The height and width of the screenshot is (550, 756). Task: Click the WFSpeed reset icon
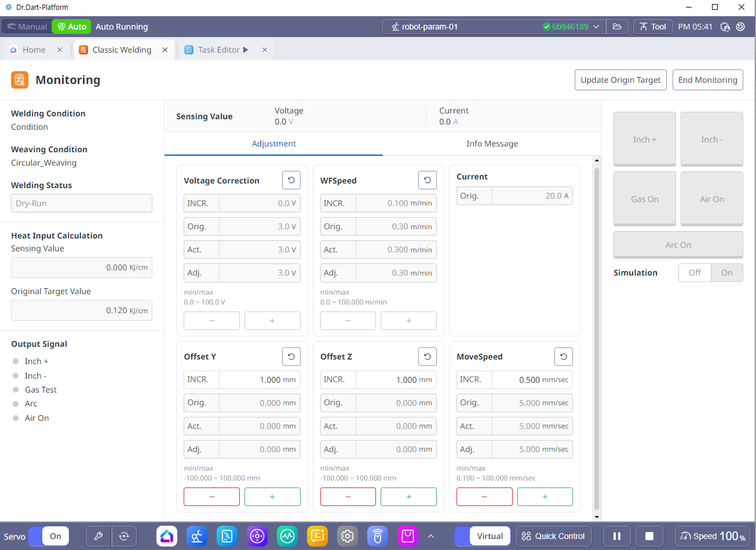point(427,181)
